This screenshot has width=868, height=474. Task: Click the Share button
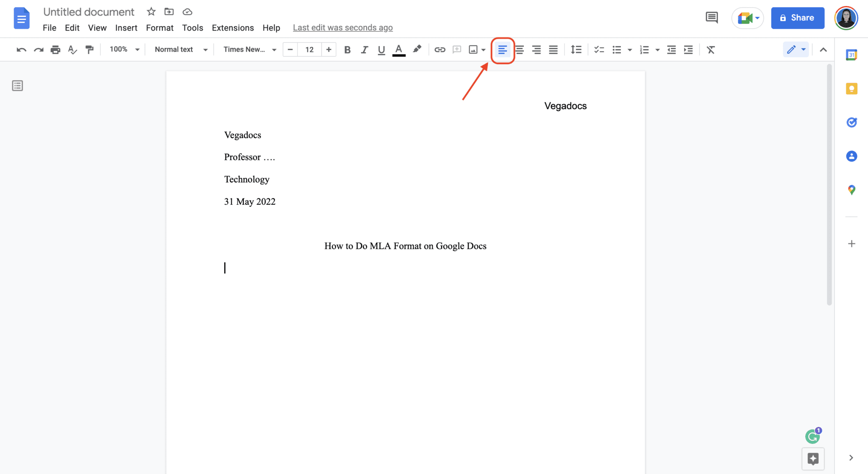[797, 17]
